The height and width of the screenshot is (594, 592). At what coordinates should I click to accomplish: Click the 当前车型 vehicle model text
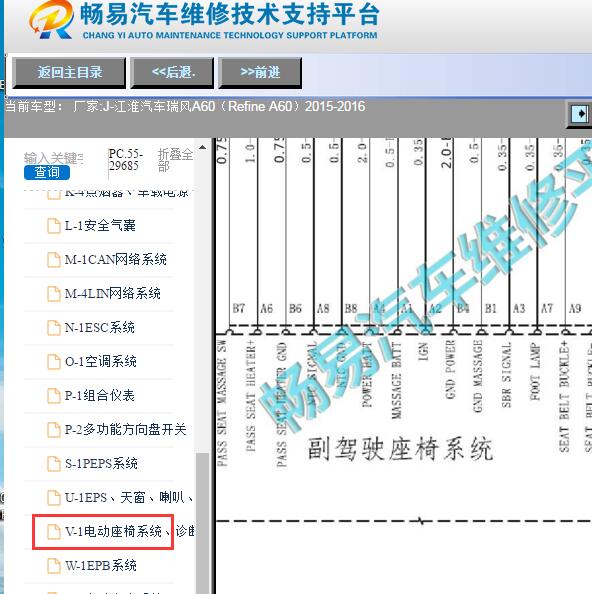(185, 106)
